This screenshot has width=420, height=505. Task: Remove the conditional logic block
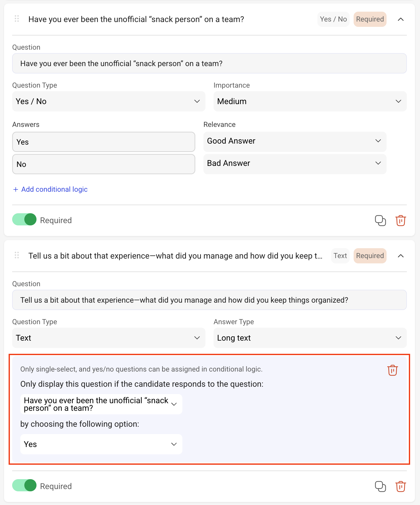point(392,370)
